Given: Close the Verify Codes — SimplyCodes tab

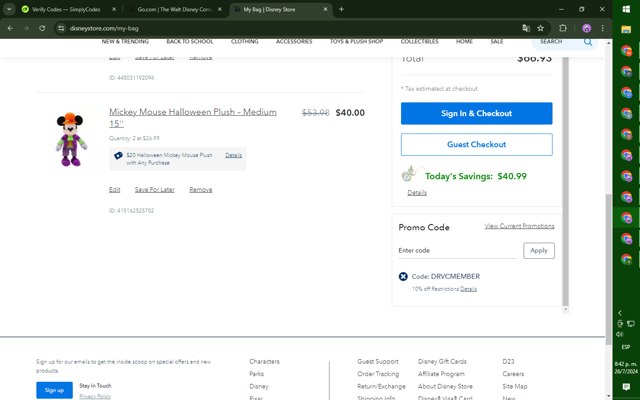Looking at the screenshot, I should [x=114, y=9].
